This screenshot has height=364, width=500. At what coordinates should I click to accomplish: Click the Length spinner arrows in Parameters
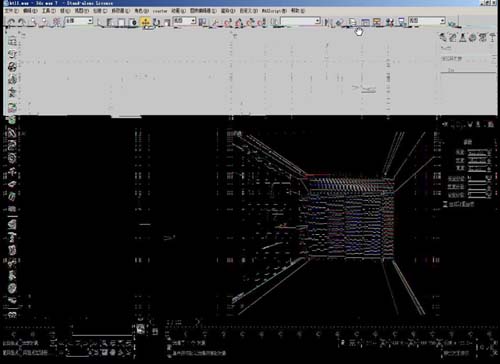click(489, 153)
